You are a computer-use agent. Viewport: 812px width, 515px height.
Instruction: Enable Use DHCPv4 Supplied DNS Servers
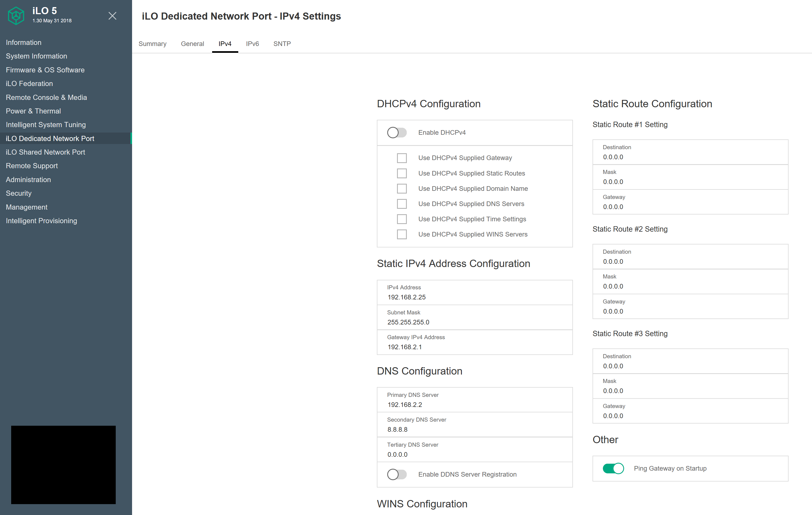click(x=401, y=204)
